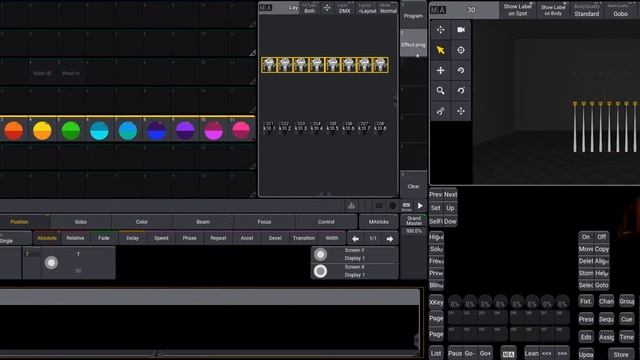Switch on the Relative layer
Screen dimensions: 640x360
(x=75, y=238)
